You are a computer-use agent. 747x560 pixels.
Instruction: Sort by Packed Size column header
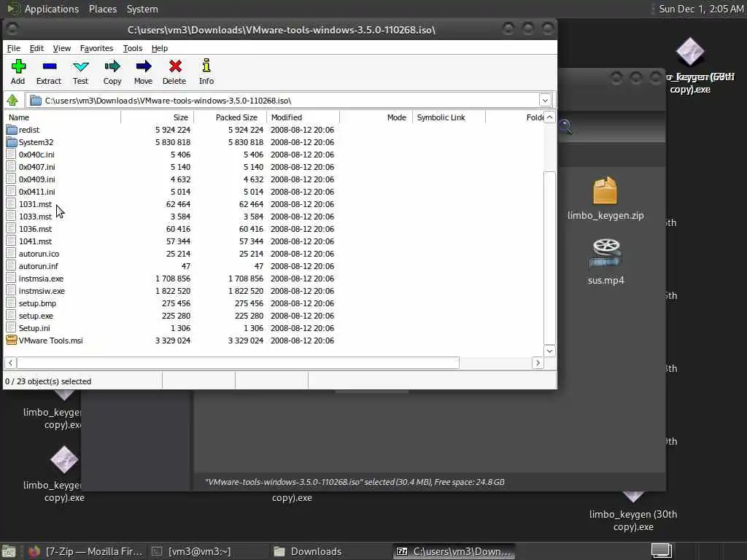tap(231, 117)
